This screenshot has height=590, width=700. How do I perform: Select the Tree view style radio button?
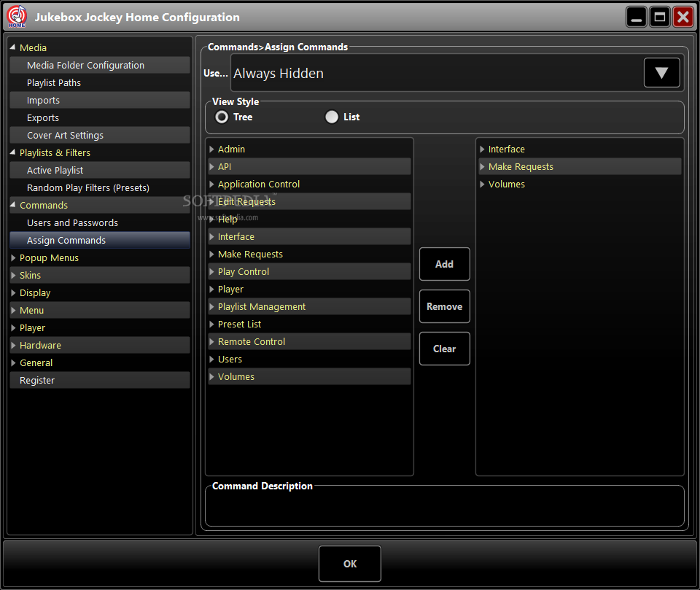222,117
